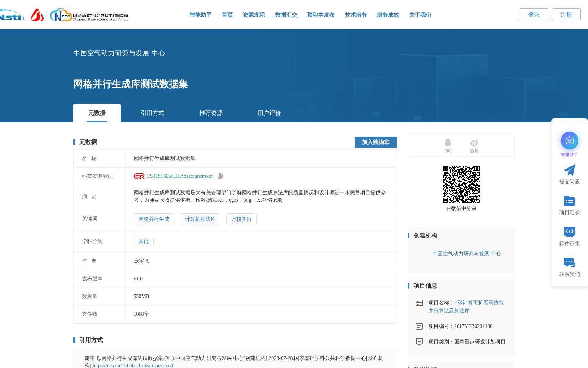Click the 注册 button
The image size is (588, 368).
coord(566,14)
